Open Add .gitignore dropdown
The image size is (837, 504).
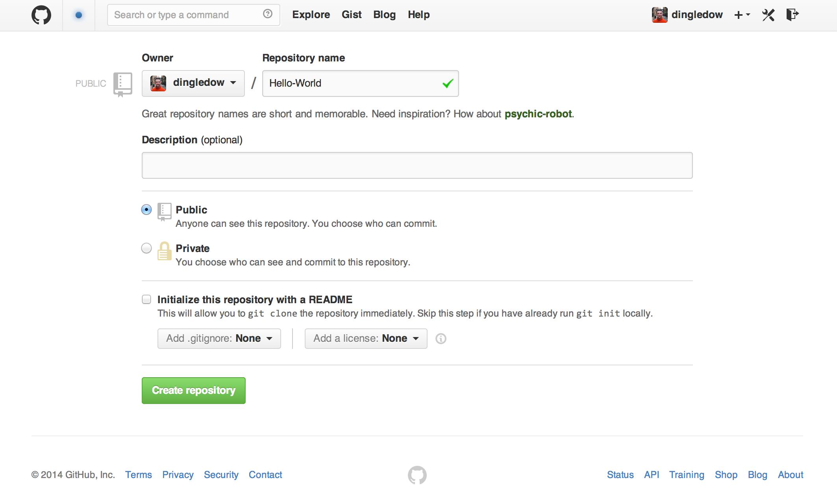click(219, 339)
